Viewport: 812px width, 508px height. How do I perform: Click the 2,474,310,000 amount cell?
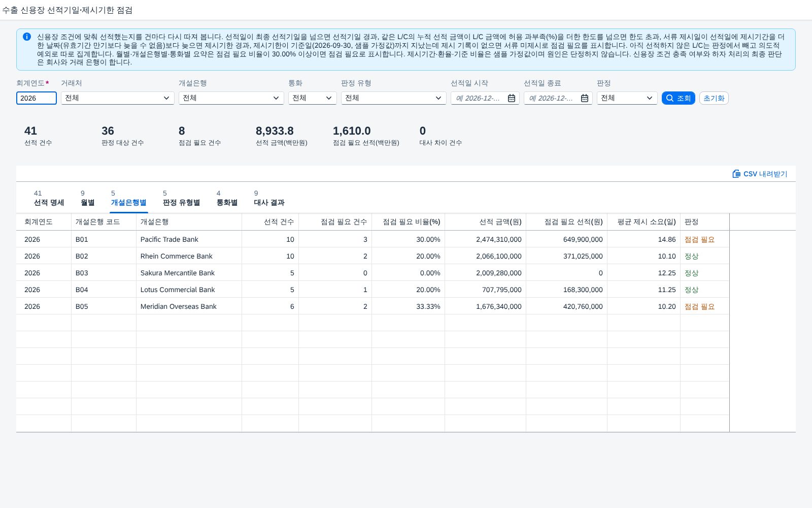click(485, 239)
